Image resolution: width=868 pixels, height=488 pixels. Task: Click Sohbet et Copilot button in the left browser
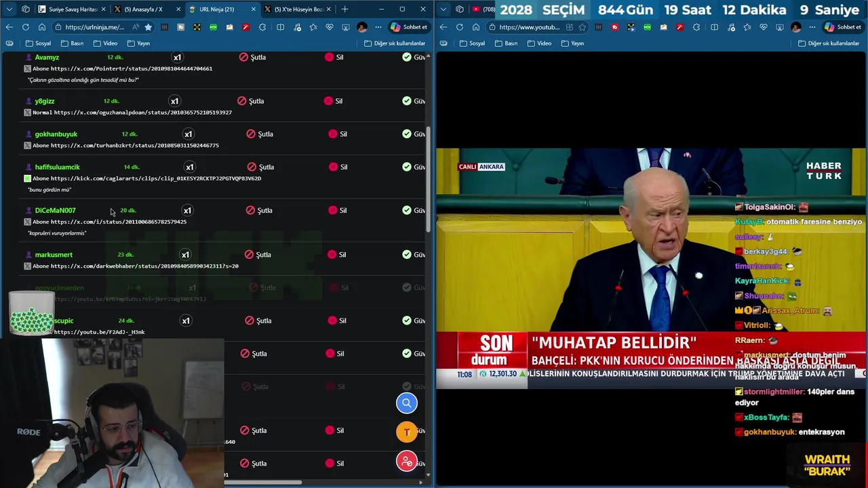[408, 27]
